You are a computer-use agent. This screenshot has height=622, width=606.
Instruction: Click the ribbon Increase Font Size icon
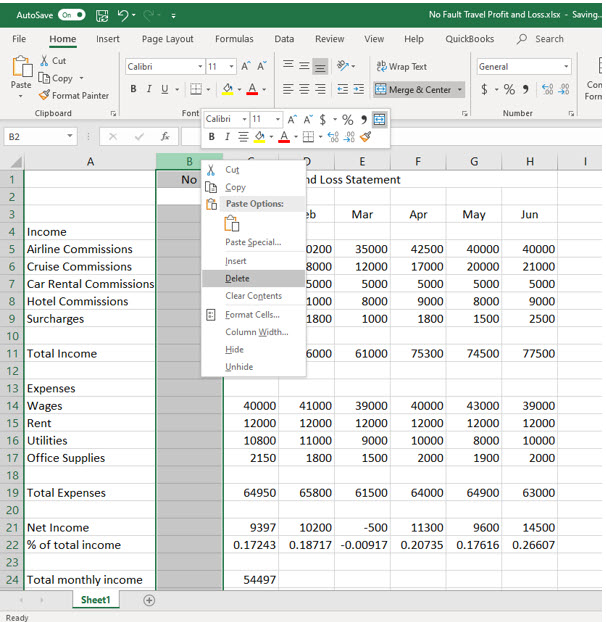(246, 66)
